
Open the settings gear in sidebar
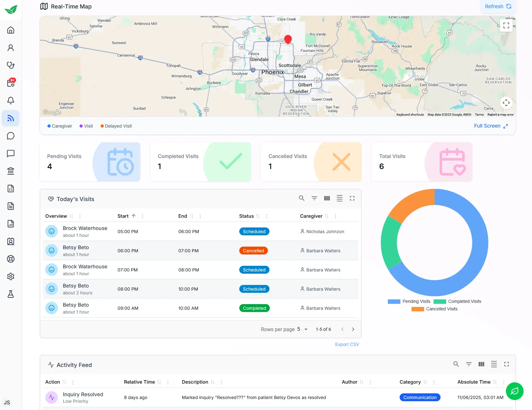point(11,276)
